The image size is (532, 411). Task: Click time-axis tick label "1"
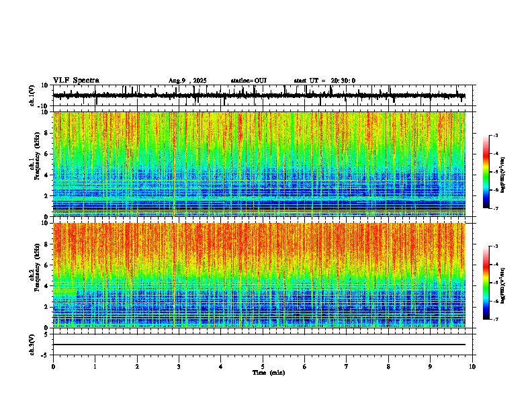pos(95,367)
